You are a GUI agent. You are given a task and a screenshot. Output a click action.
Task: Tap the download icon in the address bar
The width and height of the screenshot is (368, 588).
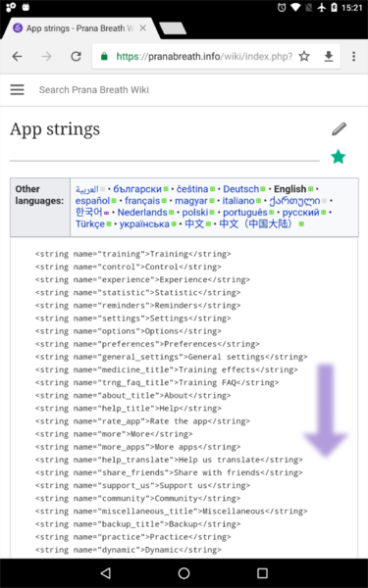pyautogui.click(x=329, y=57)
